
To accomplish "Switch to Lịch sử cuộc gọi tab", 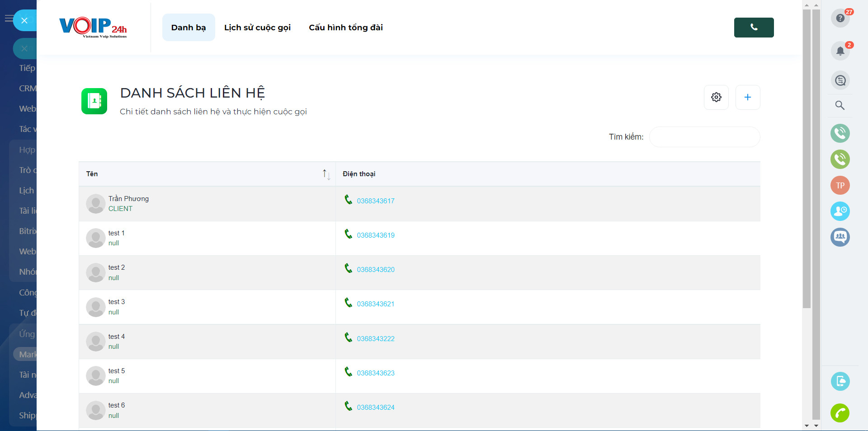I will click(x=257, y=28).
